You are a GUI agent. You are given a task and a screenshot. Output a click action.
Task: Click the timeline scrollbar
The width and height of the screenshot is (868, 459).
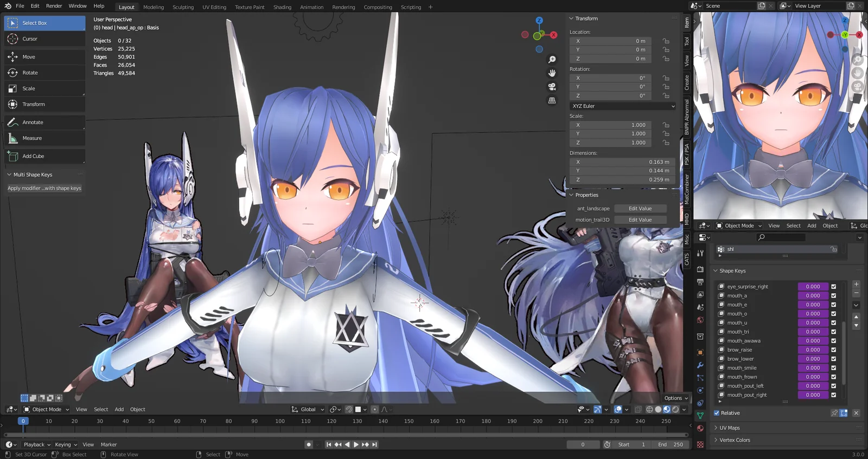[x=346, y=435]
